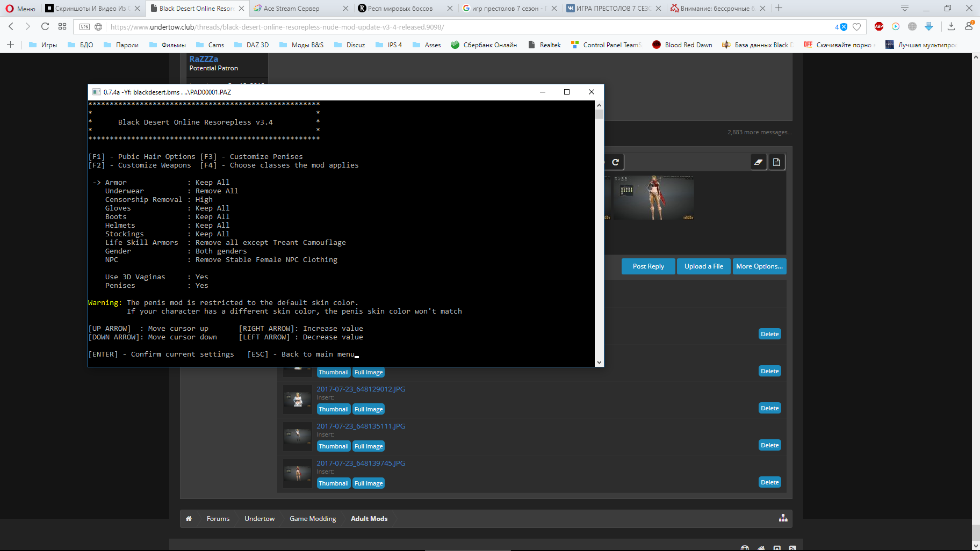Toggle the VPN badge in address bar
The height and width of the screenshot is (551, 980).
pos(84,27)
